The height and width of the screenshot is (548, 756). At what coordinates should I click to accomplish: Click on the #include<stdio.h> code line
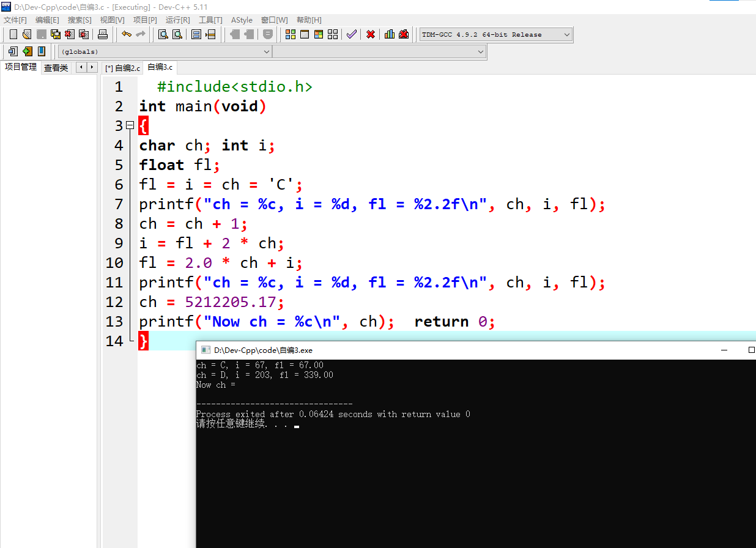pyautogui.click(x=234, y=87)
